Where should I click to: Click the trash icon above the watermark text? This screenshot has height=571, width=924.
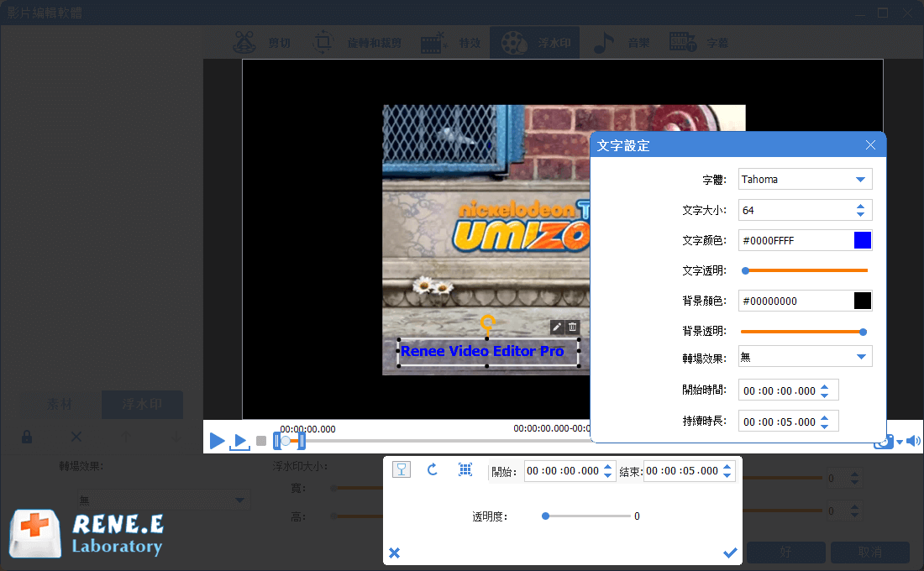point(573,327)
